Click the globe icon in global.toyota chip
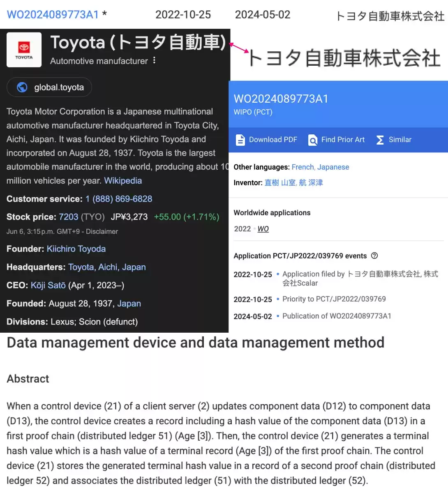448x490 pixels. (22, 87)
